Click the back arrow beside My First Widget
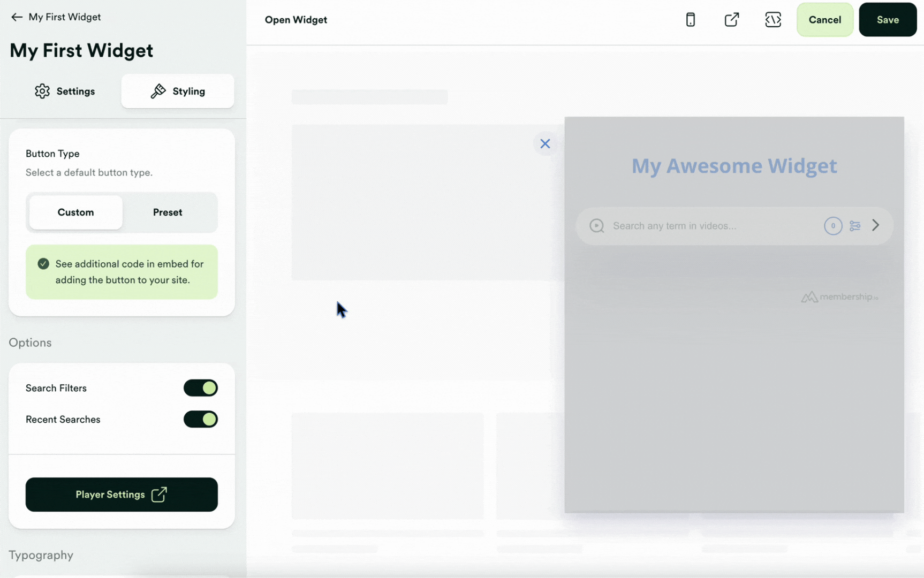Viewport: 924px width, 578px height. [17, 17]
